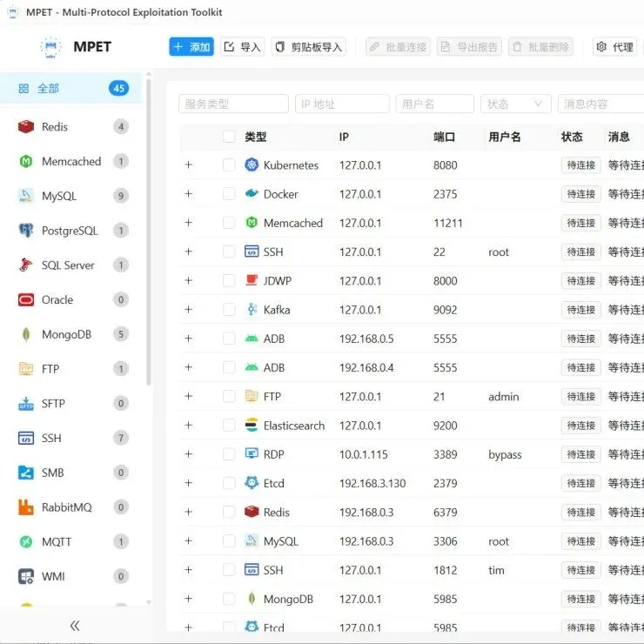
Task: Expand the MySQL root row details
Action: (189, 540)
